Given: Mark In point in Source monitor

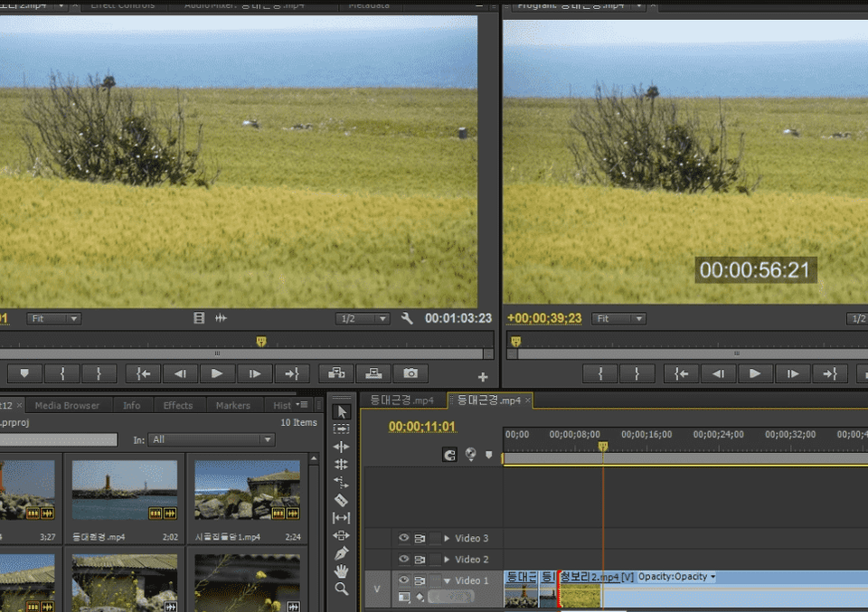Looking at the screenshot, I should tap(62, 373).
